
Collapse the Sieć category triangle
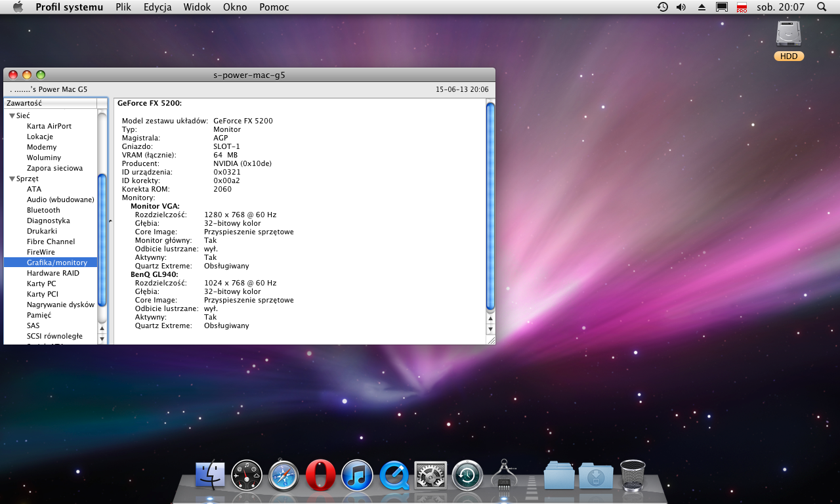(12, 115)
